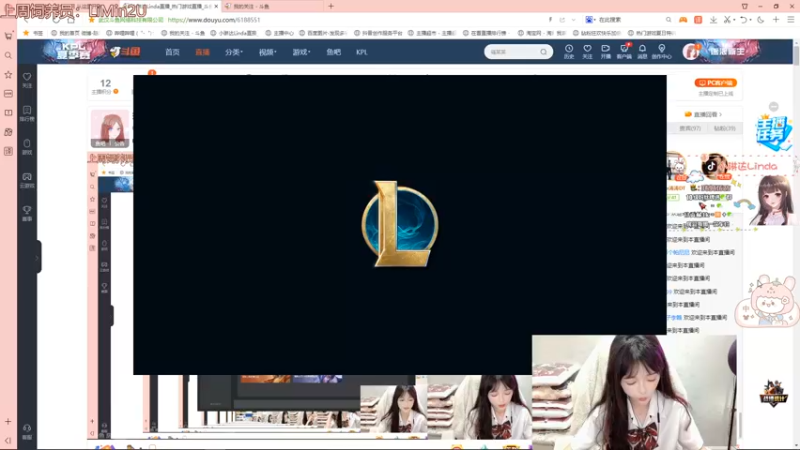Open 客服 headset icon at sidebar bottom
800x450 pixels.
click(x=27, y=432)
